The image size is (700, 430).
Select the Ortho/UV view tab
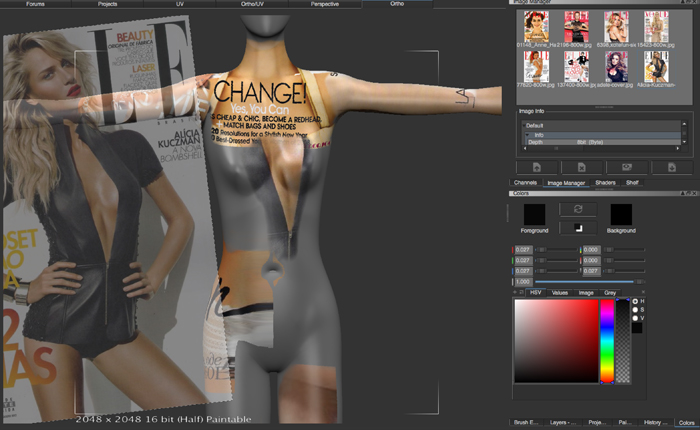[x=252, y=4]
